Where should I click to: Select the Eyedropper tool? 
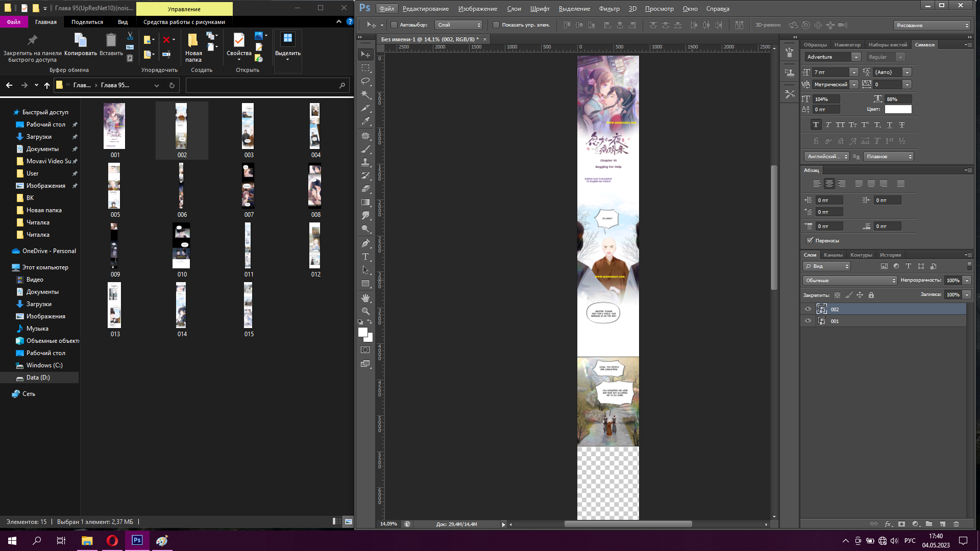365,121
